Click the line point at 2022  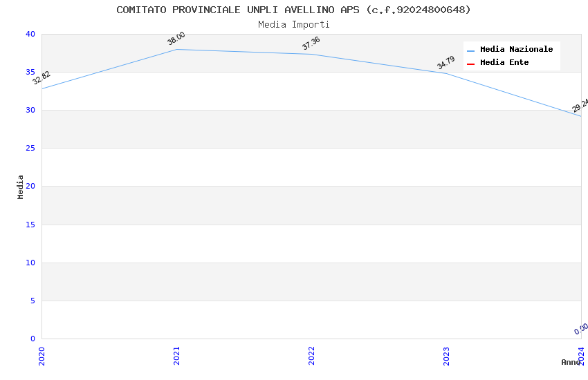click(311, 55)
